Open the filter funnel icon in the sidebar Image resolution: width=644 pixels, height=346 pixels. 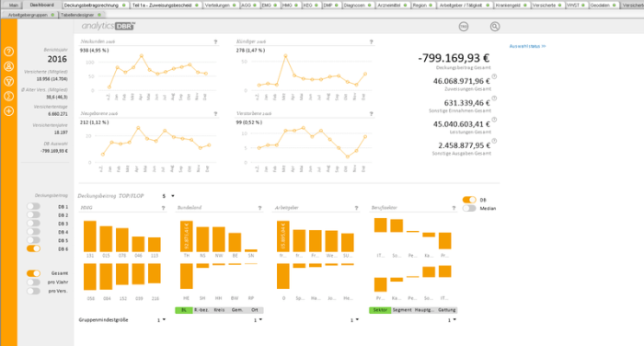8,81
